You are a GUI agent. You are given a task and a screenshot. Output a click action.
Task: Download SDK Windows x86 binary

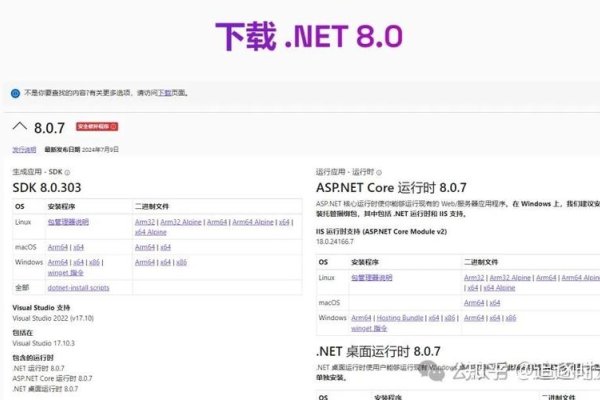181,262
